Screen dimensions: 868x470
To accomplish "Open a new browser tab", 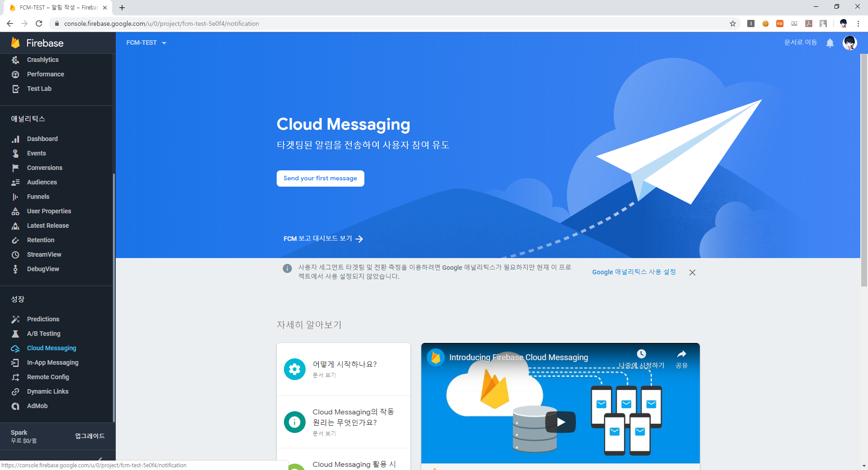I will [x=122, y=8].
